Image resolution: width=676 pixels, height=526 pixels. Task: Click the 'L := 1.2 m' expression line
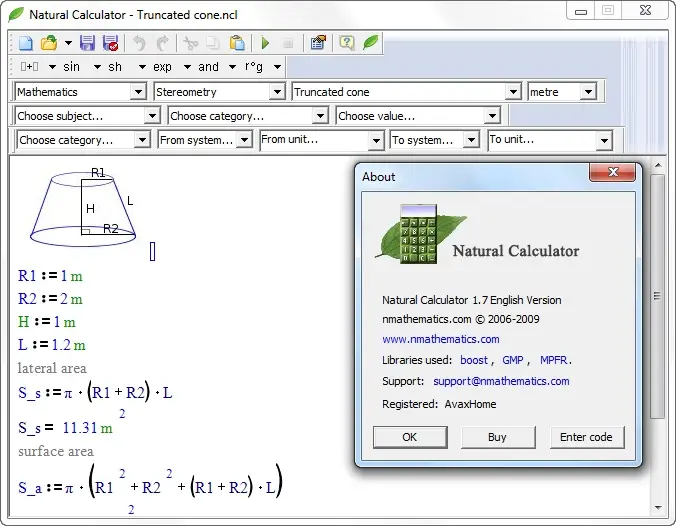tap(52, 345)
